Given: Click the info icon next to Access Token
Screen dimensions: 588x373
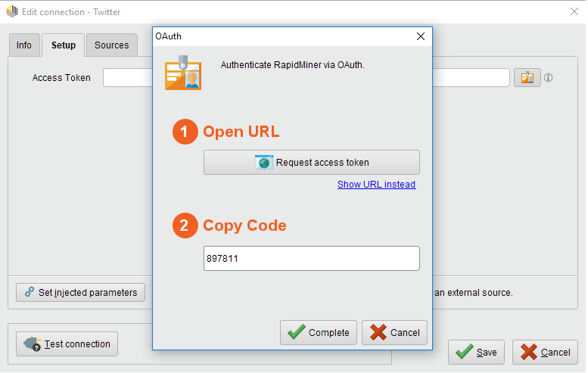Looking at the screenshot, I should click(x=549, y=78).
